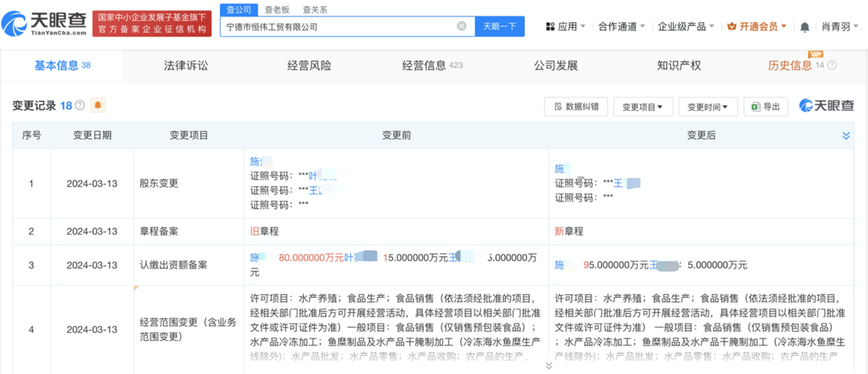
Task: Click the 导出 export button
Action: pyautogui.click(x=766, y=106)
